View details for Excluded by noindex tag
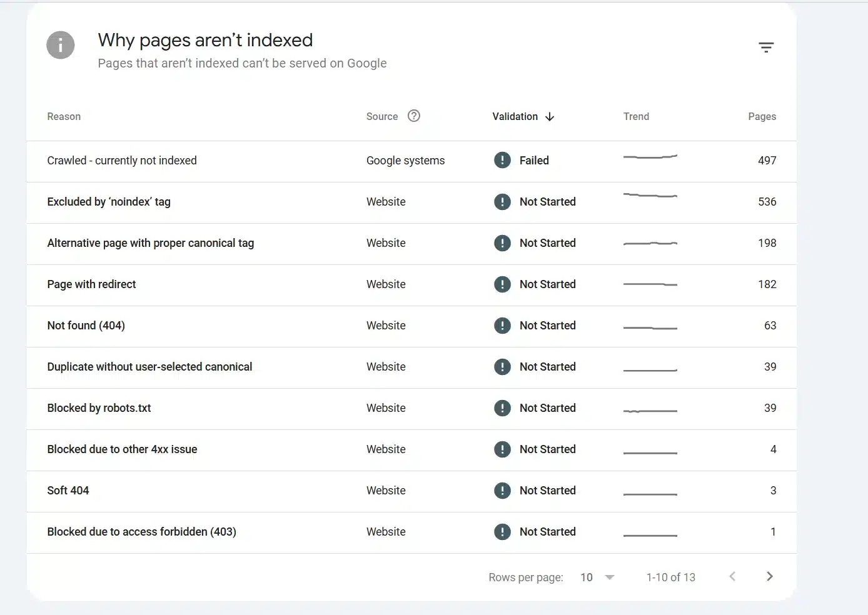Image resolution: width=868 pixels, height=615 pixels. [x=108, y=201]
